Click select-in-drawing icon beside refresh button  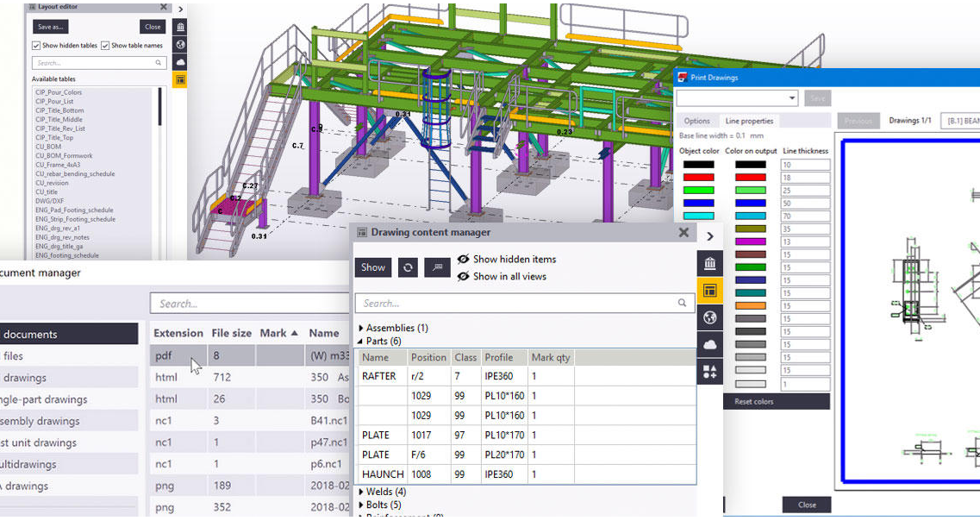[438, 267]
